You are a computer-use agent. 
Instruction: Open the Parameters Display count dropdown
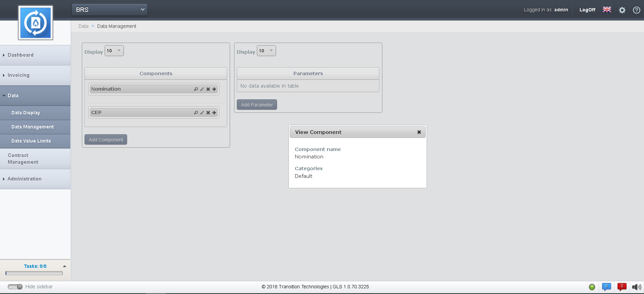pyautogui.click(x=266, y=51)
